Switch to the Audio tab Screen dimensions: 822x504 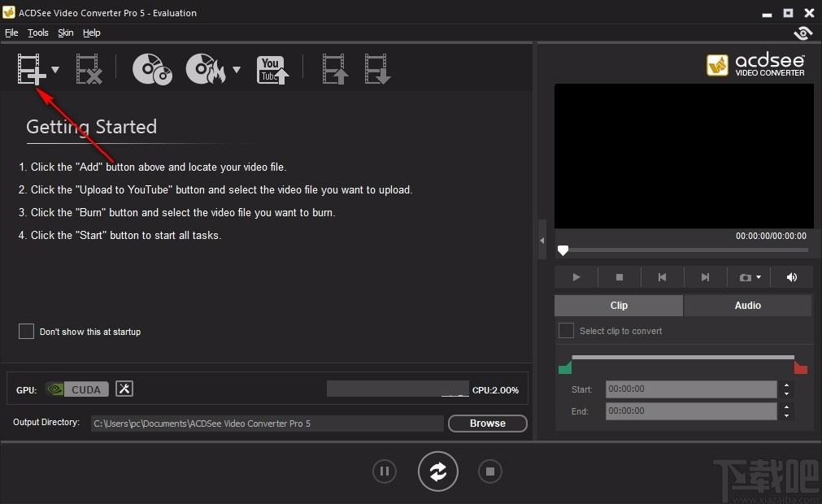tap(747, 306)
